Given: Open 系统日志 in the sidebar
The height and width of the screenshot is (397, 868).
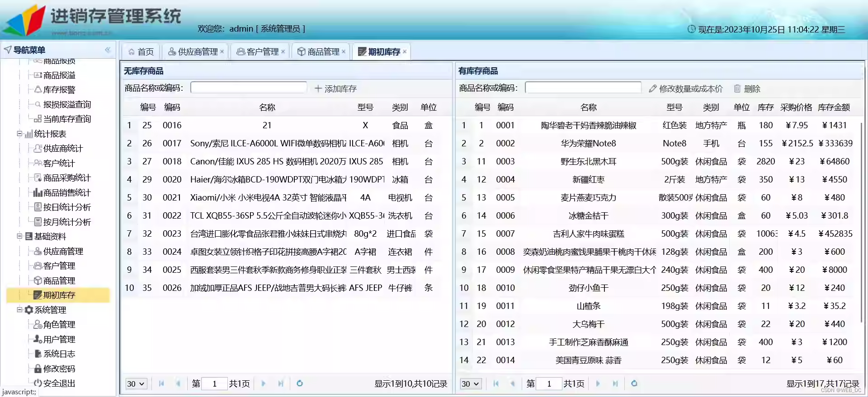Looking at the screenshot, I should [59, 354].
